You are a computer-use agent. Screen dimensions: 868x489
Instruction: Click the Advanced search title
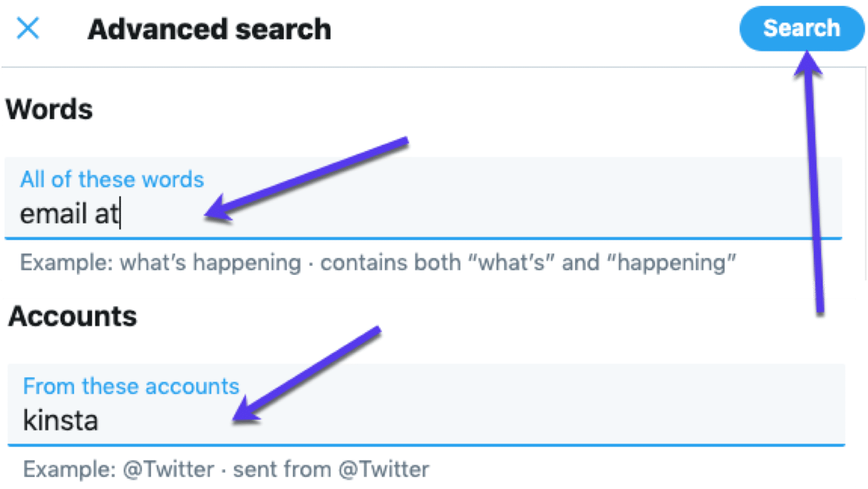point(209,29)
